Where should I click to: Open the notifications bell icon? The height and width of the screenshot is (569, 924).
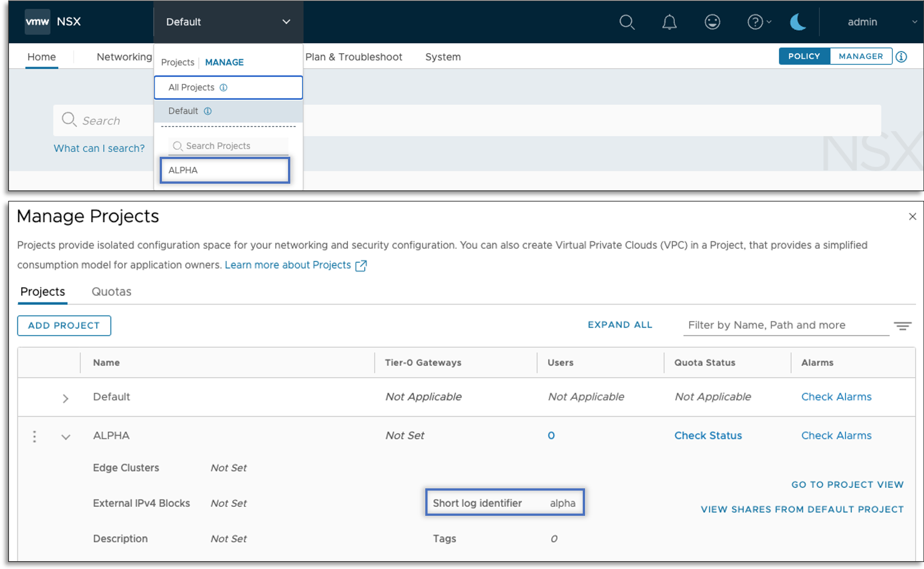[669, 22]
